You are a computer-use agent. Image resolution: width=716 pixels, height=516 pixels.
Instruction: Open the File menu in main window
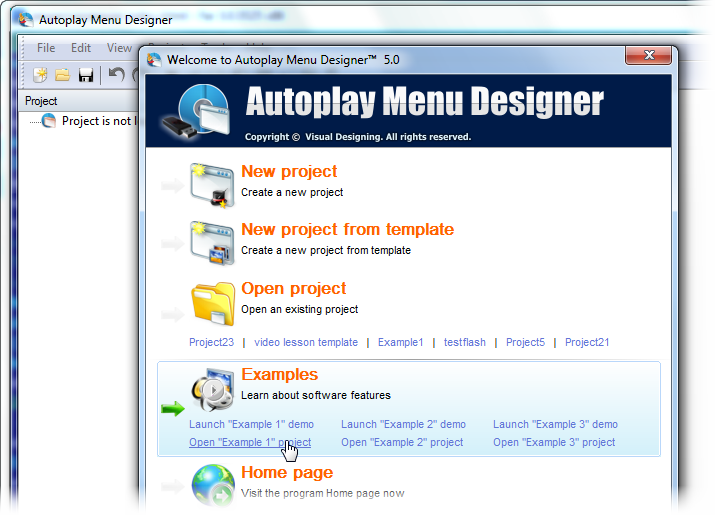pyautogui.click(x=46, y=47)
